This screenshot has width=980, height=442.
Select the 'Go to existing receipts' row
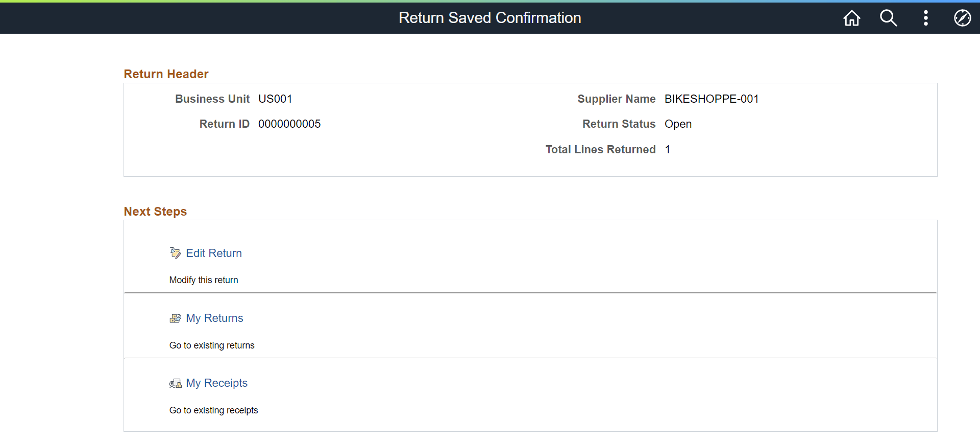pyautogui.click(x=213, y=410)
